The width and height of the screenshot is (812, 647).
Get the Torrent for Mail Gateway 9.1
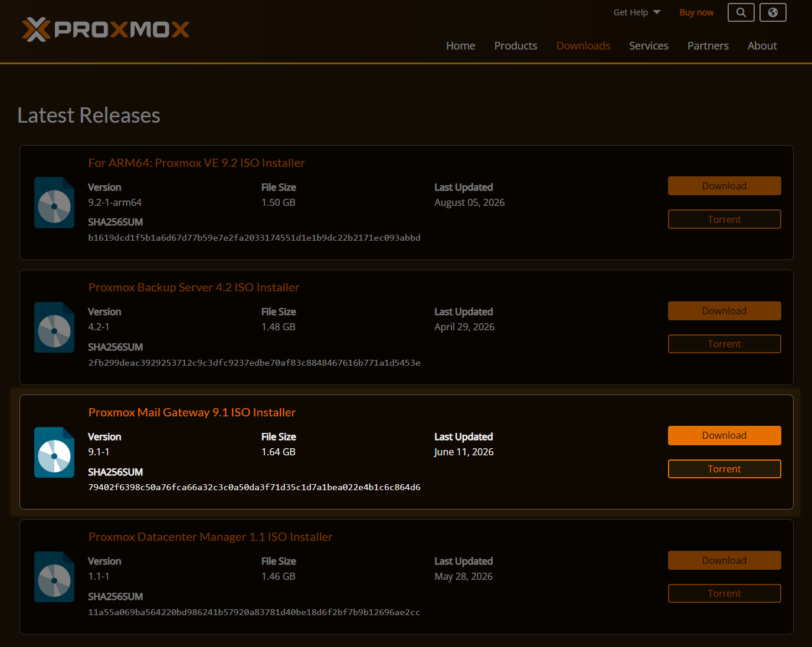click(725, 469)
